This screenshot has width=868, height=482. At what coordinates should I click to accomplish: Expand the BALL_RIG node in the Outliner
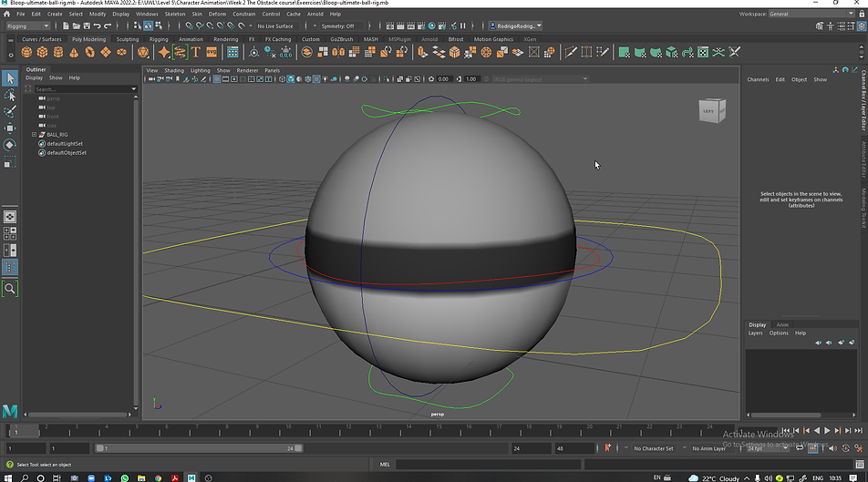(34, 135)
